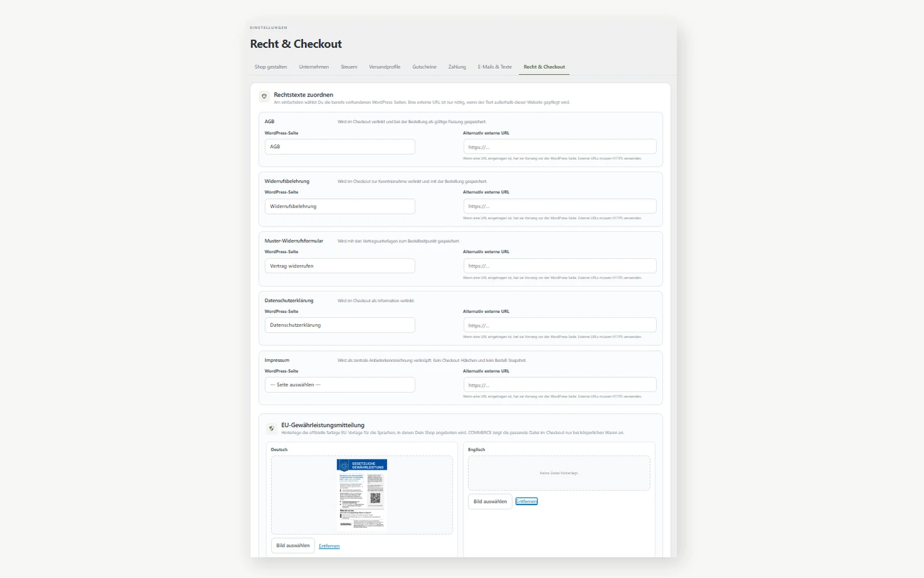The height and width of the screenshot is (578, 924).
Task: Focus the Impressum external URL field
Action: tap(560, 385)
